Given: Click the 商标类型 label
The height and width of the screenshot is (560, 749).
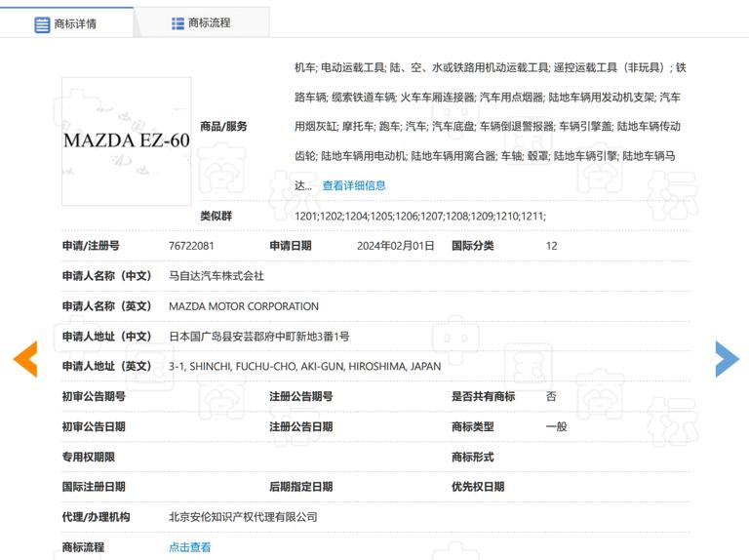Looking at the screenshot, I should point(473,426).
